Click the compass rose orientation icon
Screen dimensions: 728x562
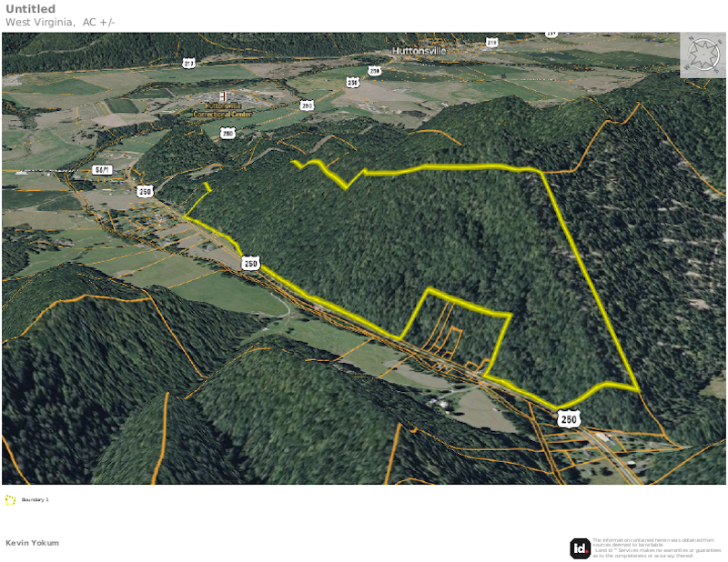[x=703, y=55]
